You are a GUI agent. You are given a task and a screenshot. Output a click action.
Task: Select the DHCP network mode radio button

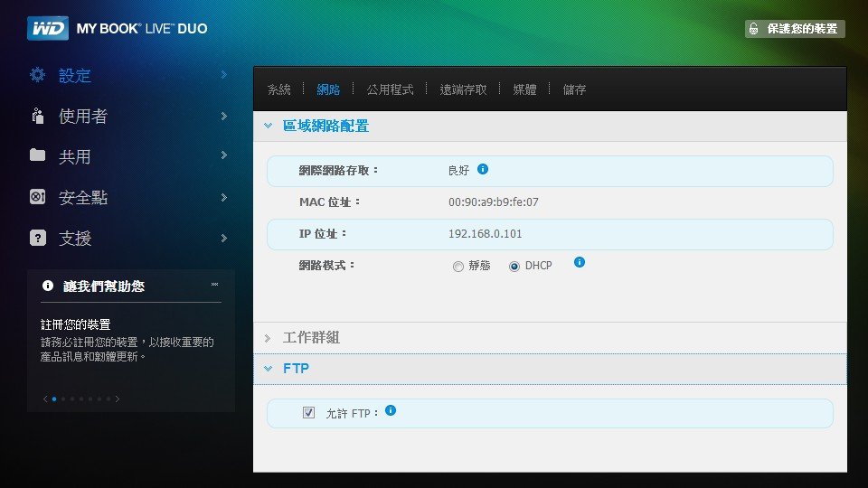[x=514, y=267]
